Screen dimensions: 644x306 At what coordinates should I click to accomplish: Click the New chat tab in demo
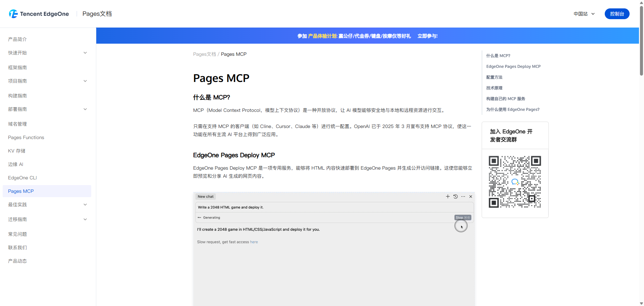pos(206,196)
